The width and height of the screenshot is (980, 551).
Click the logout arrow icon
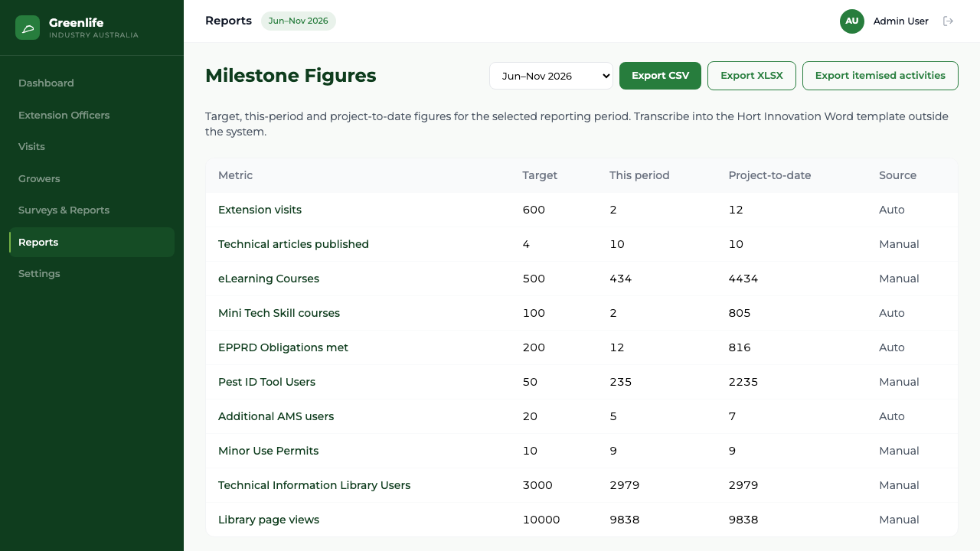(948, 21)
